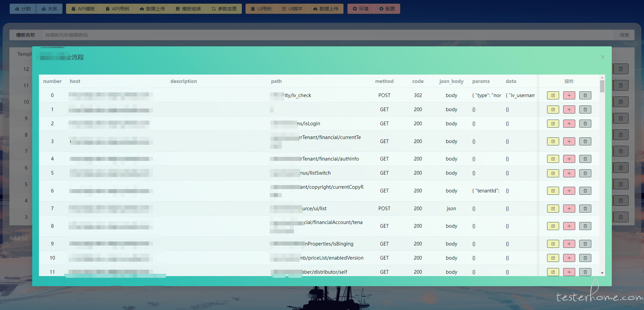Delete background template row 3
Viewport: 644px width, 310px height.
[621, 217]
